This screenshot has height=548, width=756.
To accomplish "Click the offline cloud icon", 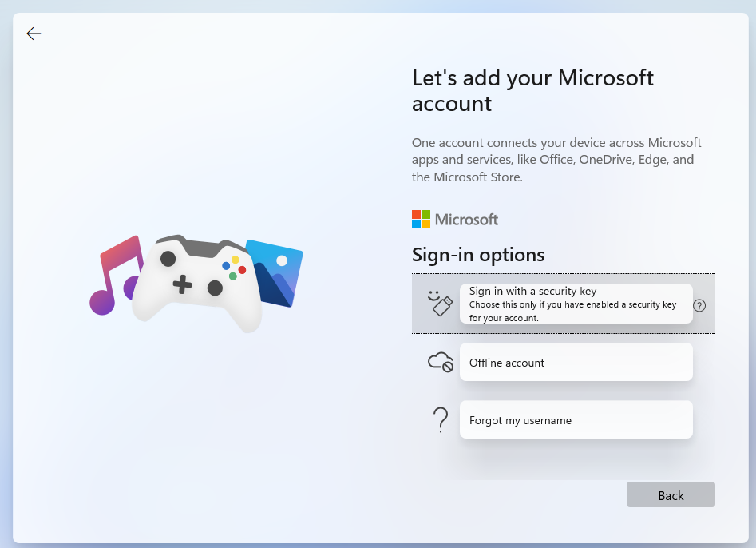I will (441, 362).
